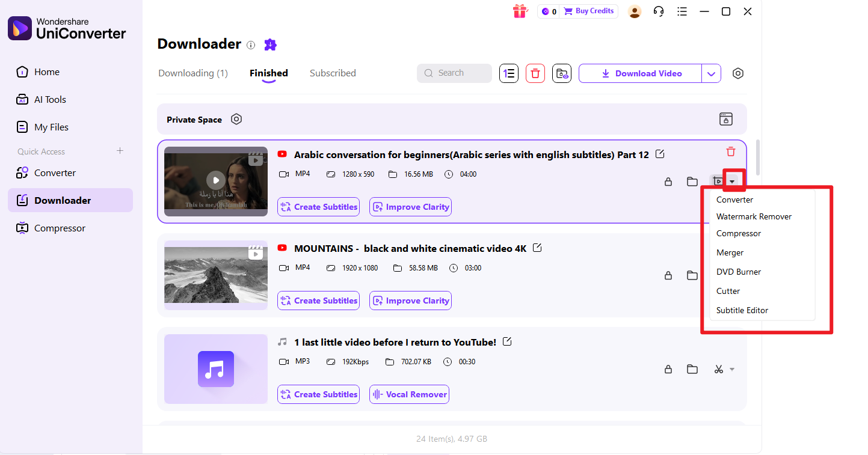Cut the MP3 file using the scissors icon
868x455 pixels.
pos(719,369)
